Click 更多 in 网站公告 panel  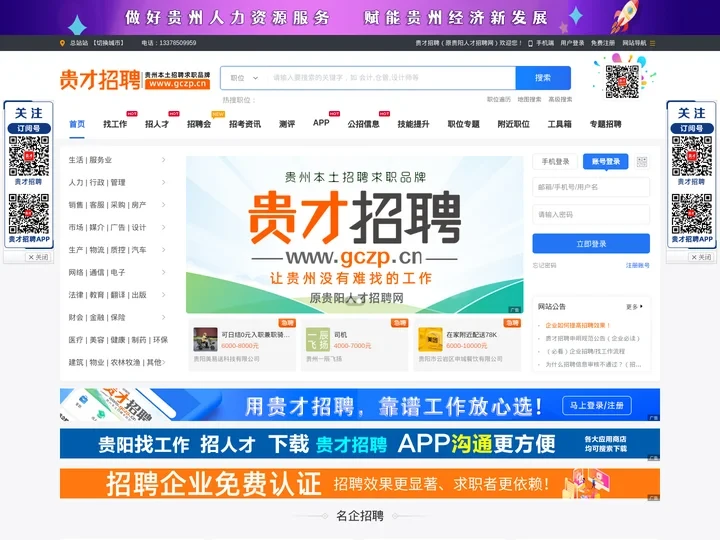pos(634,307)
